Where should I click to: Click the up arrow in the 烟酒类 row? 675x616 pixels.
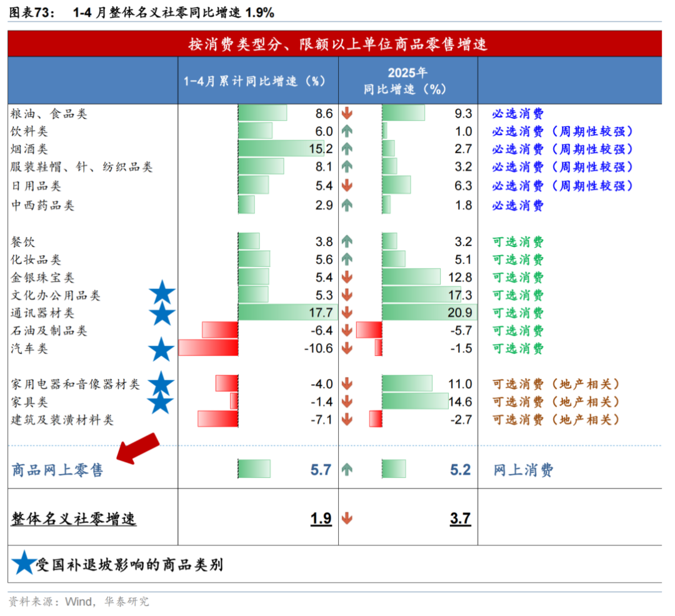coord(347,149)
